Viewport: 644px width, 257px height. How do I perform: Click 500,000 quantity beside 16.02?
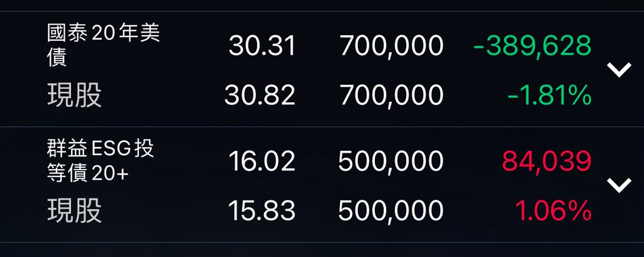click(391, 161)
